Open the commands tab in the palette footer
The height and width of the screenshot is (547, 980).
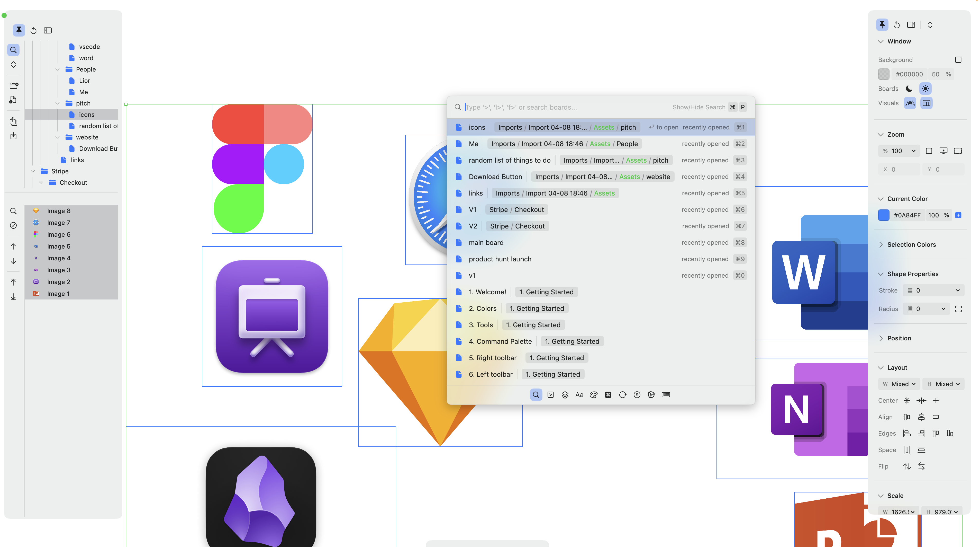[x=550, y=395]
